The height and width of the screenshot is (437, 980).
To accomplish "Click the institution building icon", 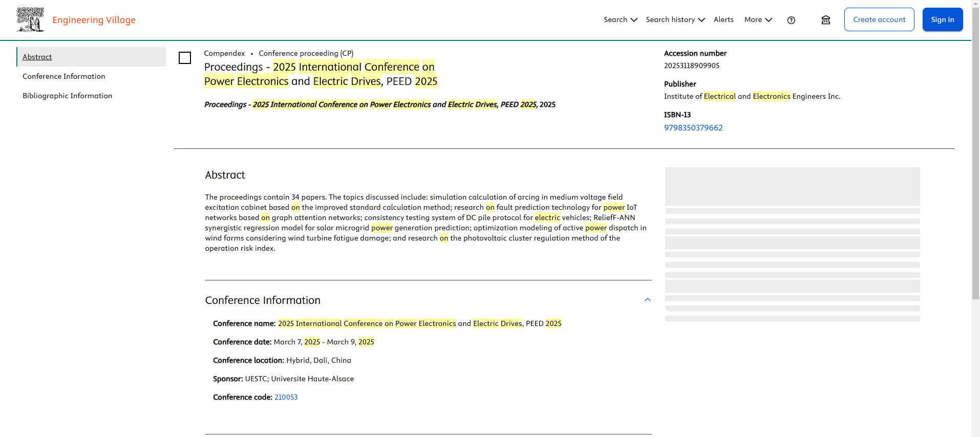I will [x=826, y=20].
